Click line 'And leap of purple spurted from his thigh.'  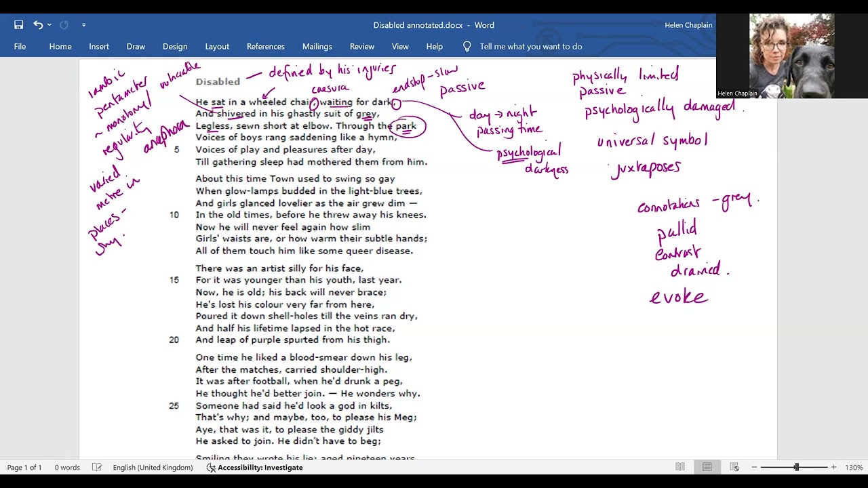click(293, 340)
